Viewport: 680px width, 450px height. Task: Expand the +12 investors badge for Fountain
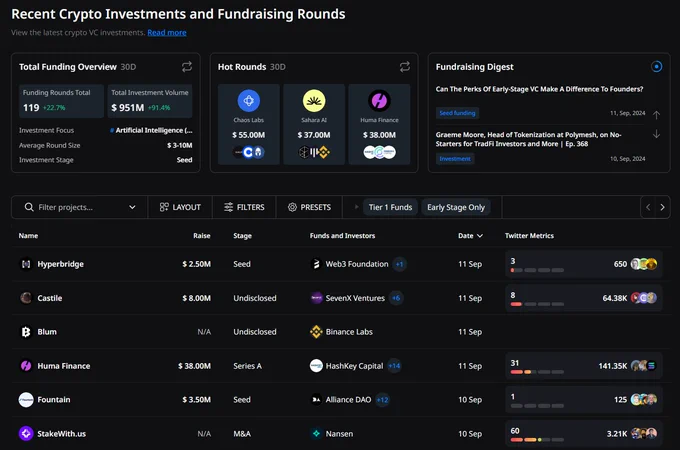pyautogui.click(x=382, y=400)
